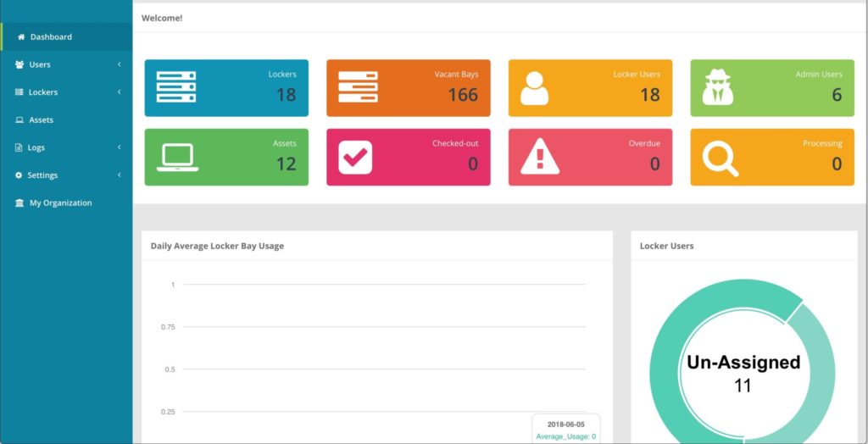Click the magnifier icon on Processing card

[x=721, y=159]
